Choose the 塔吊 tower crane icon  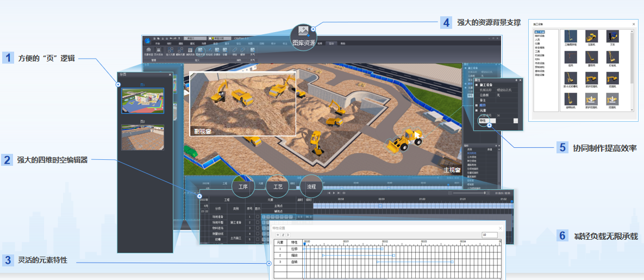(x=570, y=58)
